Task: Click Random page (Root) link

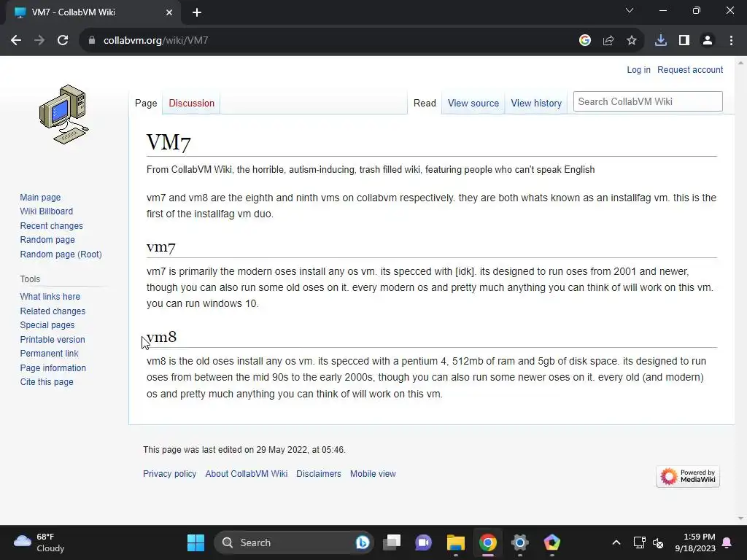Action: 61,254
